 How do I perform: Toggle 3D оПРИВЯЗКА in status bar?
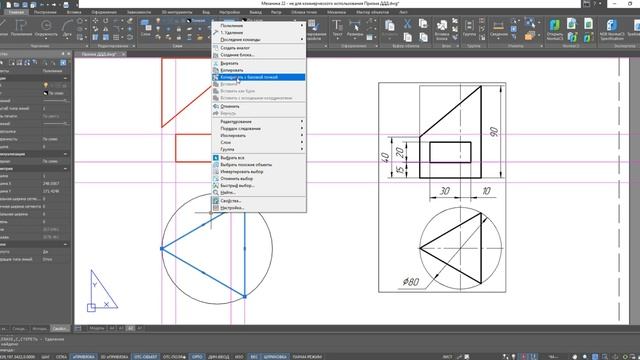pyautogui.click(x=114, y=357)
